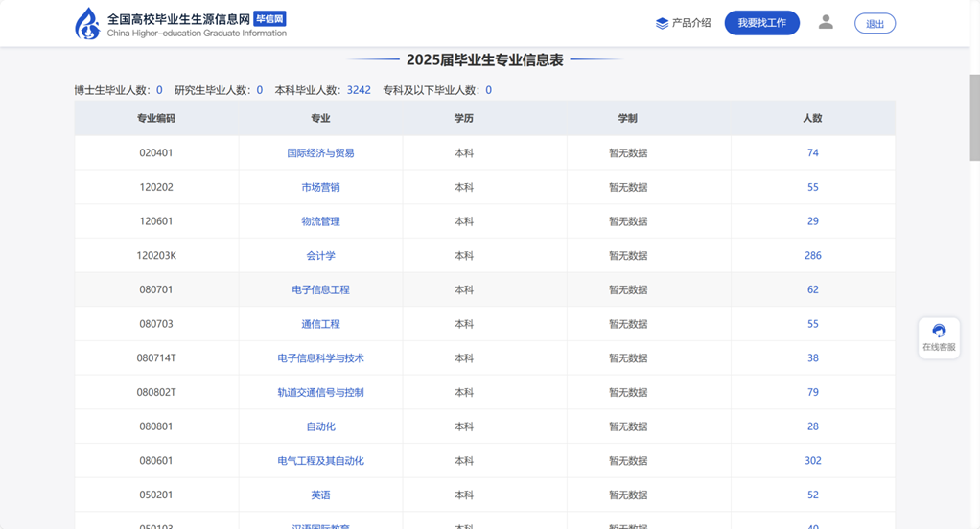Click the flame logo of 毕信网
Viewport: 980px width, 529px height.
87,24
